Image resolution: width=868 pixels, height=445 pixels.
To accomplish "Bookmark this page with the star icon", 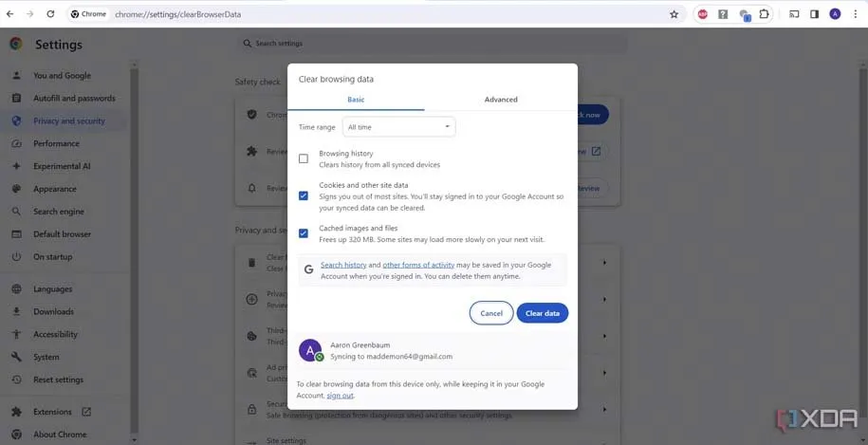I will 674,14.
